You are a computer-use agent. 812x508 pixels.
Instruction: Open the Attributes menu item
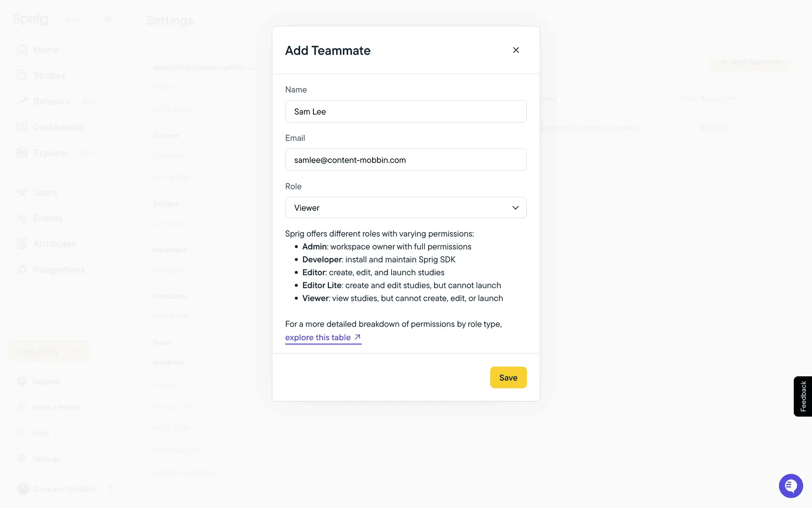tap(54, 244)
